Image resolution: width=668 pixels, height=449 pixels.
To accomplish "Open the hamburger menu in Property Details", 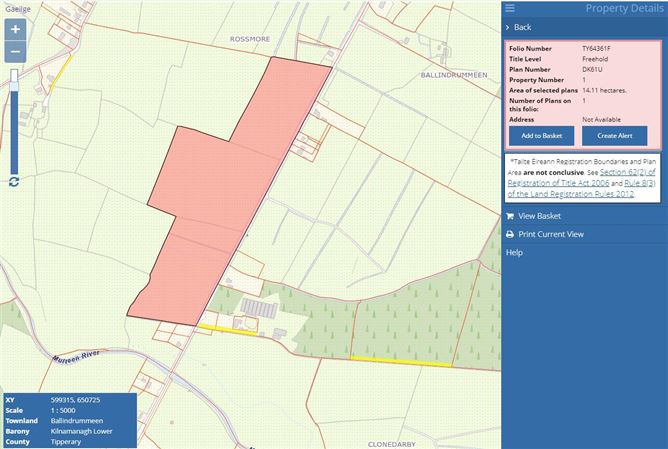I will coord(510,8).
